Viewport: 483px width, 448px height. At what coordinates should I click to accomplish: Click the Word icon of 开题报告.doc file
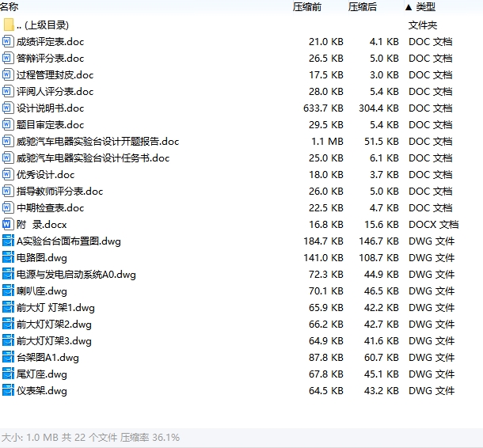pyautogui.click(x=8, y=142)
